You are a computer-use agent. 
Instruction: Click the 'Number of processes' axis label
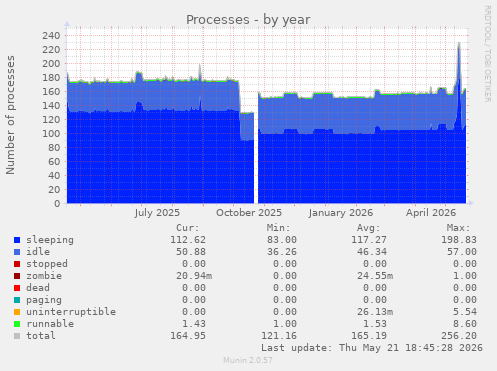coord(10,115)
